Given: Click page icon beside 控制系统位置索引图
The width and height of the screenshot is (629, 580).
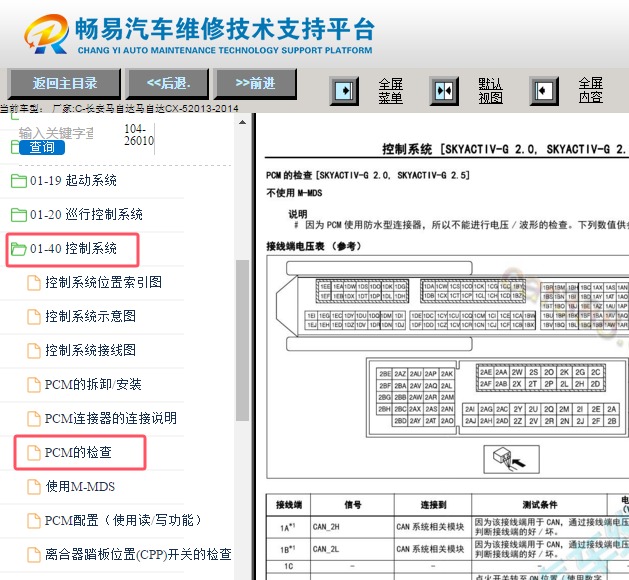Looking at the screenshot, I should (x=34, y=282).
